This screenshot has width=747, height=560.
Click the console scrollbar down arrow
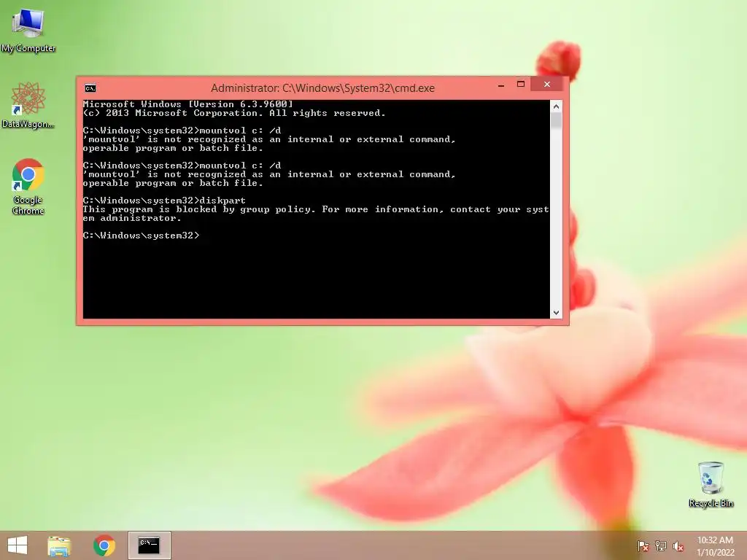click(556, 313)
